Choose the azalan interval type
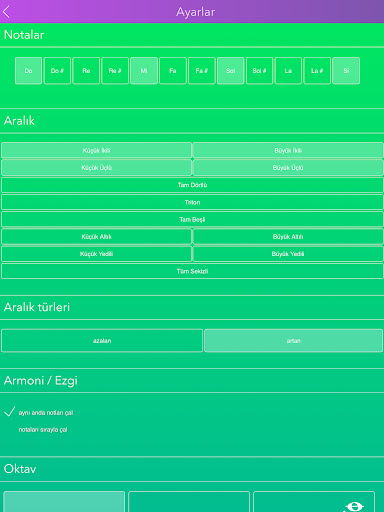This screenshot has height=512, width=384. 102,341
